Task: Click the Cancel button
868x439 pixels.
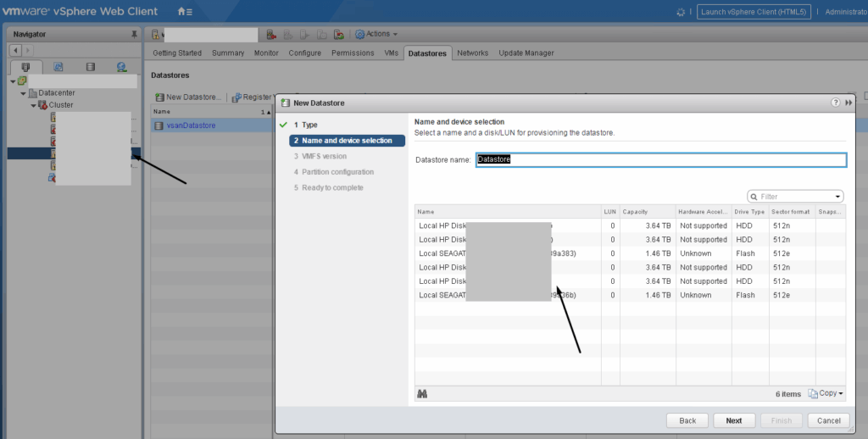Action: point(829,420)
